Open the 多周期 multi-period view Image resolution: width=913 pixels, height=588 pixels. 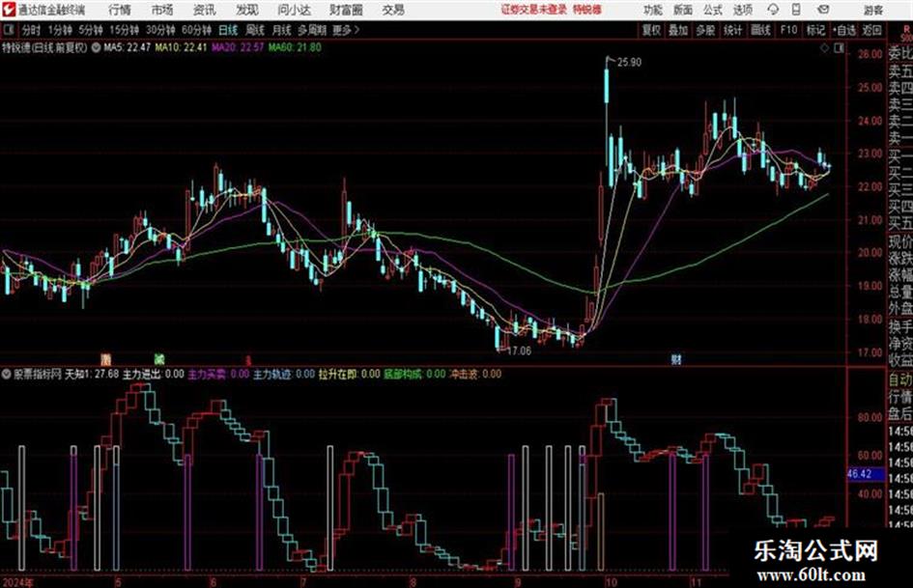pyautogui.click(x=312, y=30)
